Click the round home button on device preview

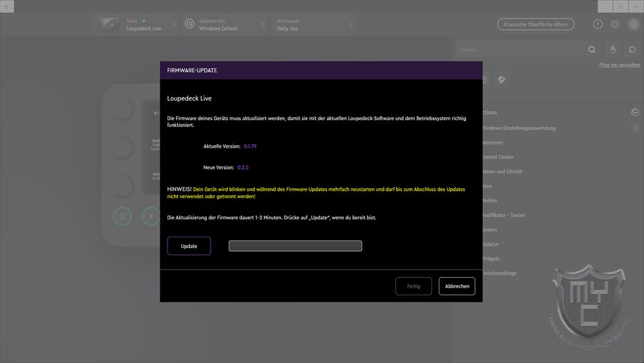(x=122, y=216)
